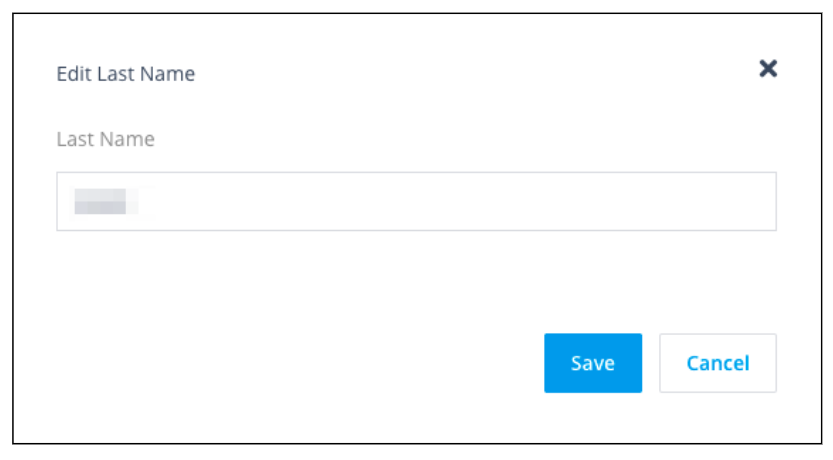The image size is (833, 460).
Task: Close the Edit Last Name dialog
Action: (x=768, y=69)
